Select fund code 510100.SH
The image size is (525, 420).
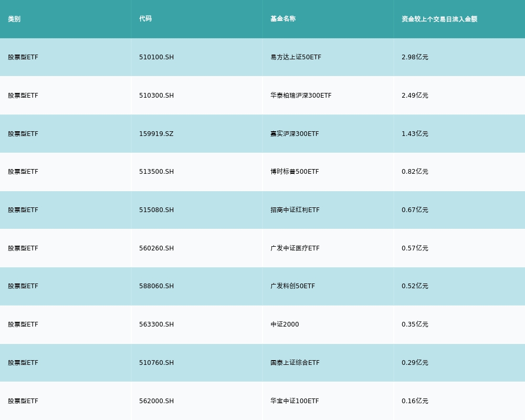(x=156, y=57)
